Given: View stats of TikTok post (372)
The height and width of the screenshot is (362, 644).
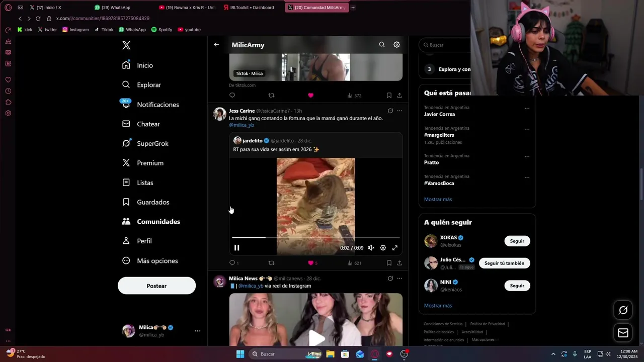Looking at the screenshot, I should (x=354, y=96).
